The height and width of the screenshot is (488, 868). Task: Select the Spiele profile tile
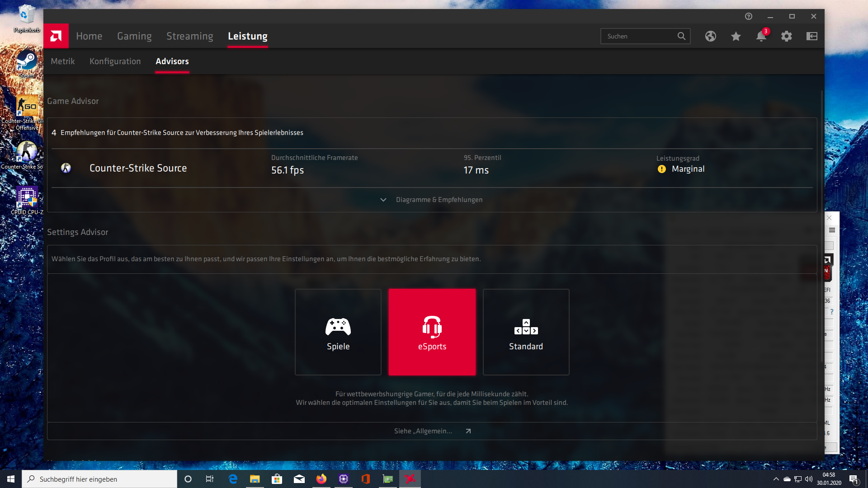pos(338,332)
